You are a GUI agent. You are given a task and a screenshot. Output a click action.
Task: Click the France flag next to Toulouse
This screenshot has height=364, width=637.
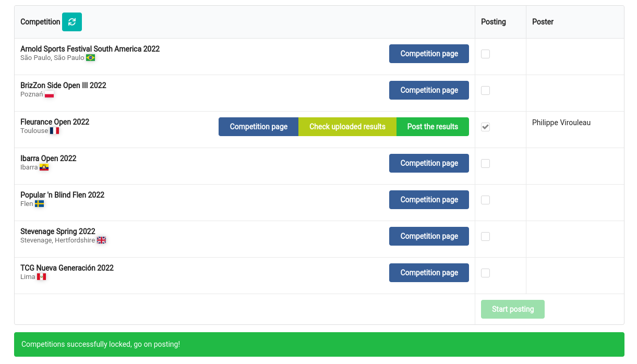click(54, 131)
